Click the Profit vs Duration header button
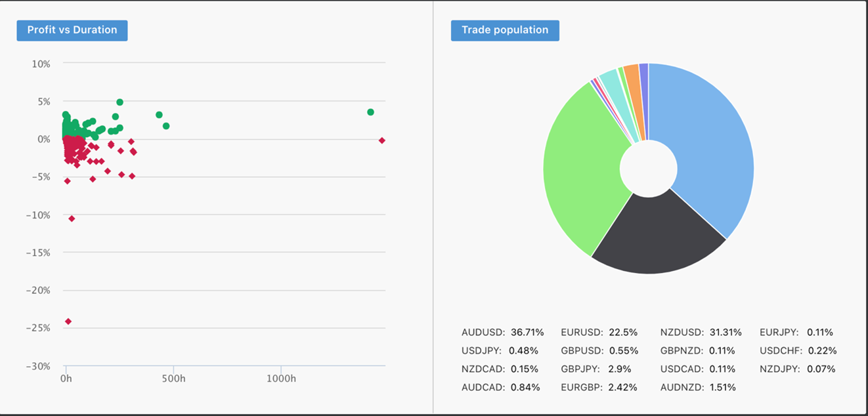Image resolution: width=868 pixels, height=416 pixels. [72, 30]
